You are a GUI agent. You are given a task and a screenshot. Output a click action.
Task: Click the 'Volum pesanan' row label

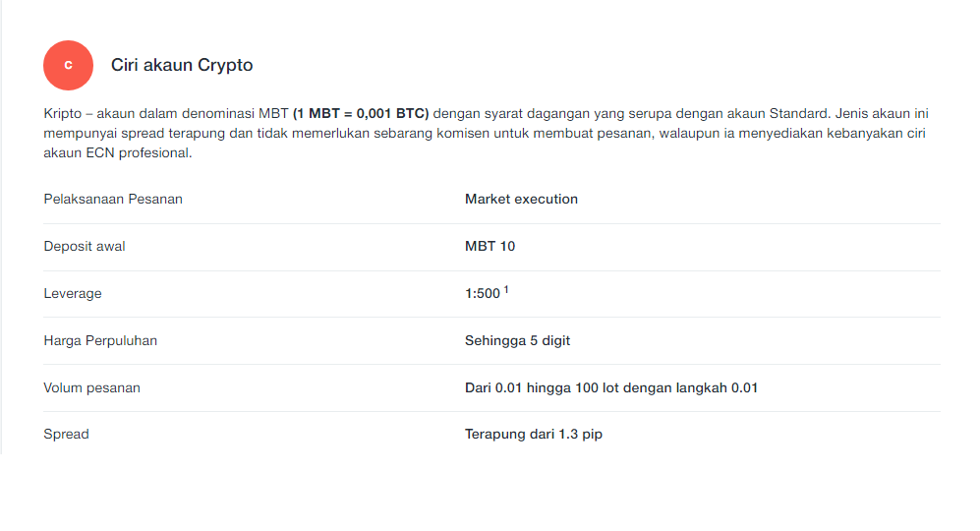91,387
